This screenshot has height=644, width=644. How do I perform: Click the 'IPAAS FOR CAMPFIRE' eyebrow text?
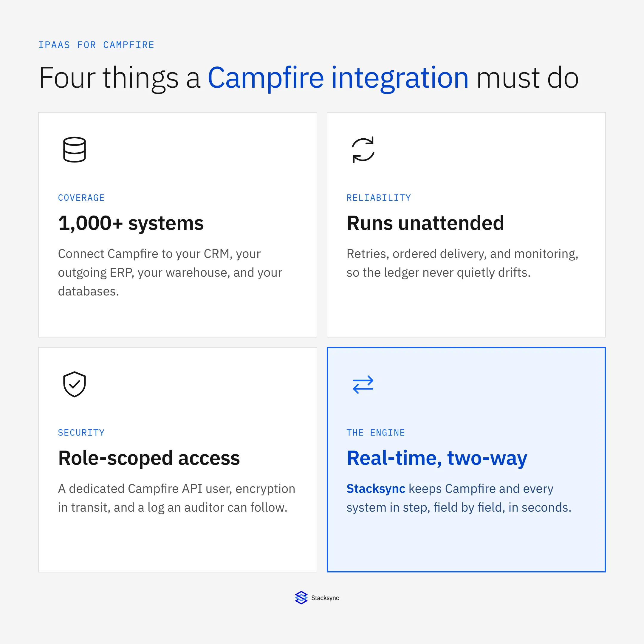[96, 45]
